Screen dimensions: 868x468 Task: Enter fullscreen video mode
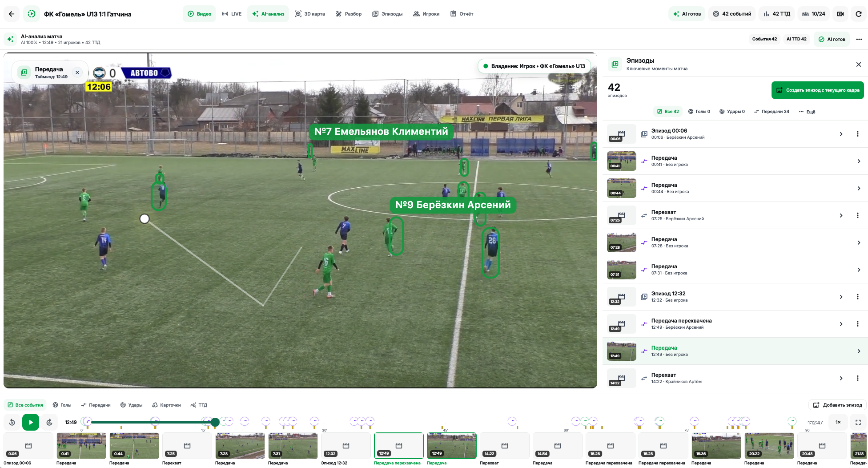858,422
